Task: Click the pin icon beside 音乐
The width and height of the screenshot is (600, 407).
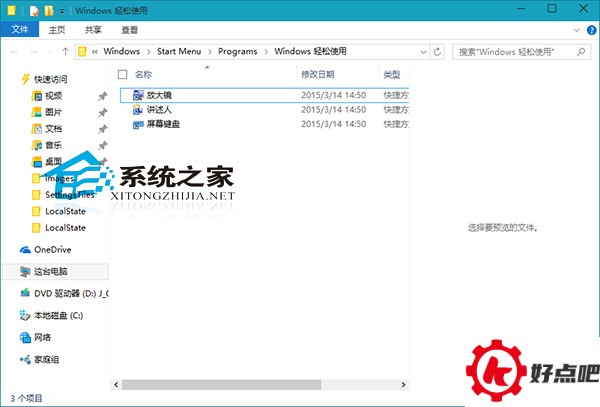Action: coord(103,145)
